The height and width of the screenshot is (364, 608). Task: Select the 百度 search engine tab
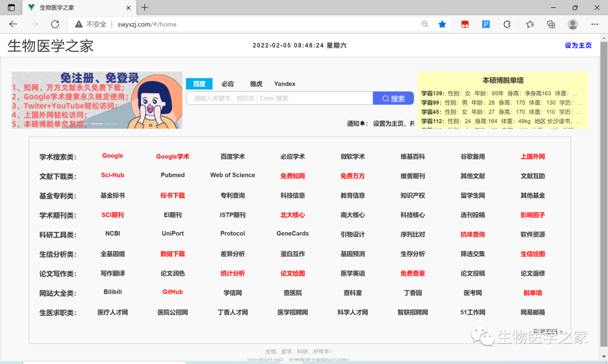pyautogui.click(x=199, y=84)
